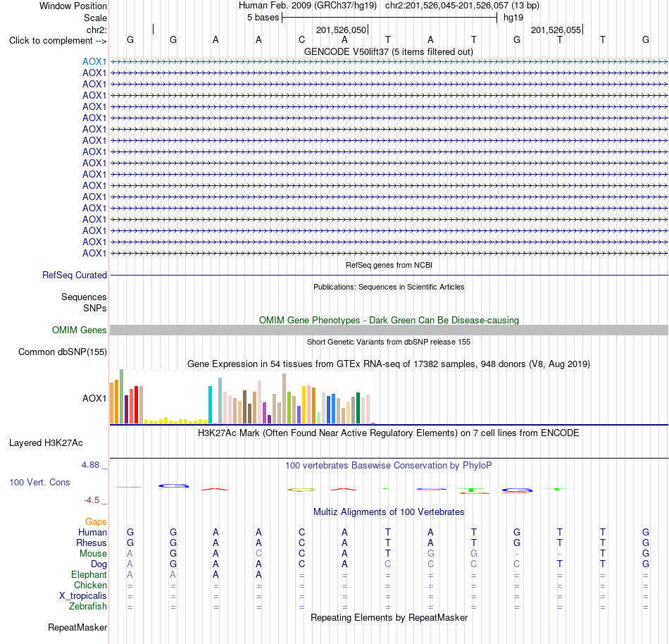Click the 201,526,050 coordinate marker
This screenshot has width=669, height=644.
click(341, 30)
